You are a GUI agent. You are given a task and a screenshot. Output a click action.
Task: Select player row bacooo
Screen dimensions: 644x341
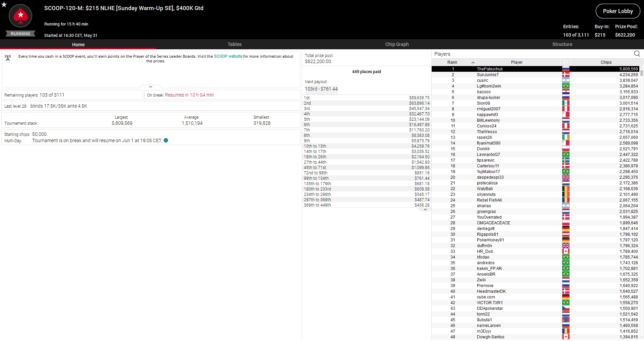pos(535,92)
